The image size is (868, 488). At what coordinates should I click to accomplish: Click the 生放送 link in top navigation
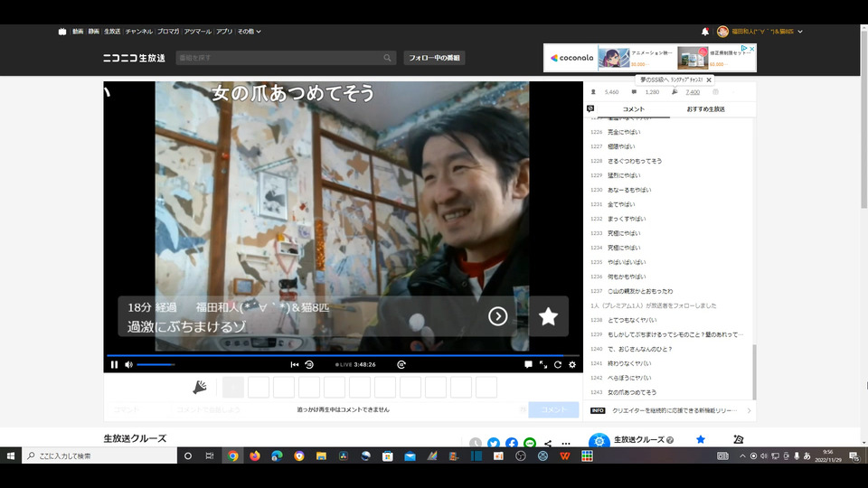click(x=112, y=32)
